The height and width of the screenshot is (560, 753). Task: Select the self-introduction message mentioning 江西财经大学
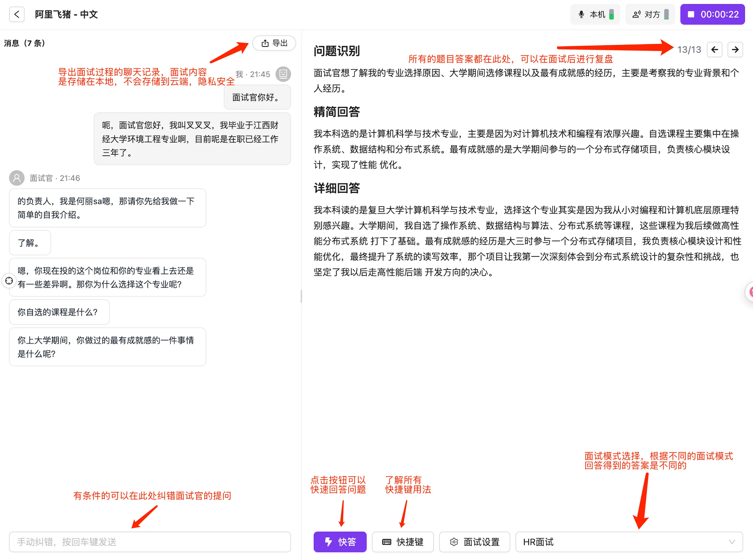192,139
